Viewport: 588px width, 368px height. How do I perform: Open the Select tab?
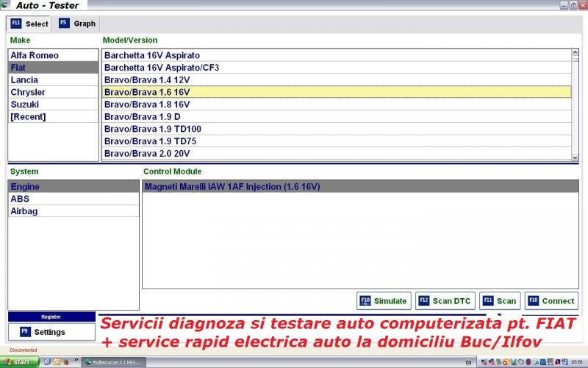point(29,24)
